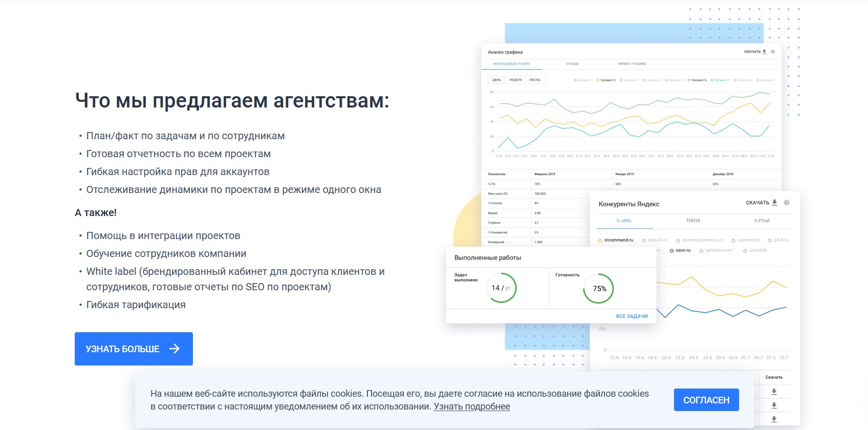This screenshot has width=868, height=430.
Task: Open the ВСЕ ЗАДАЧИ link
Action: [632, 316]
